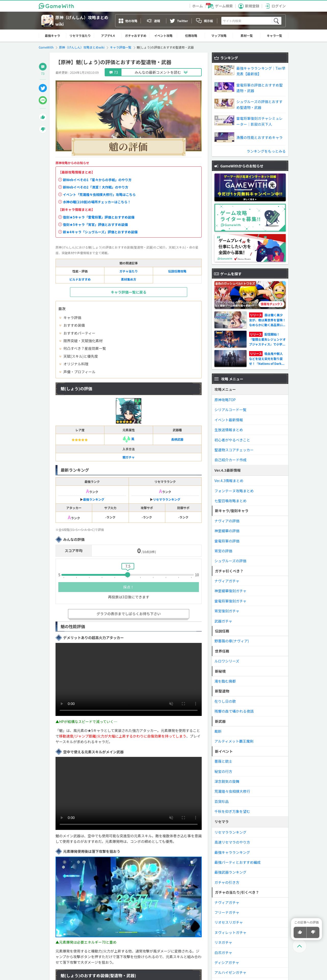Screen dimensions: 327x980
Task: Jump to 天賦(スキル)と優先度 in contents
Action: tap(80, 356)
